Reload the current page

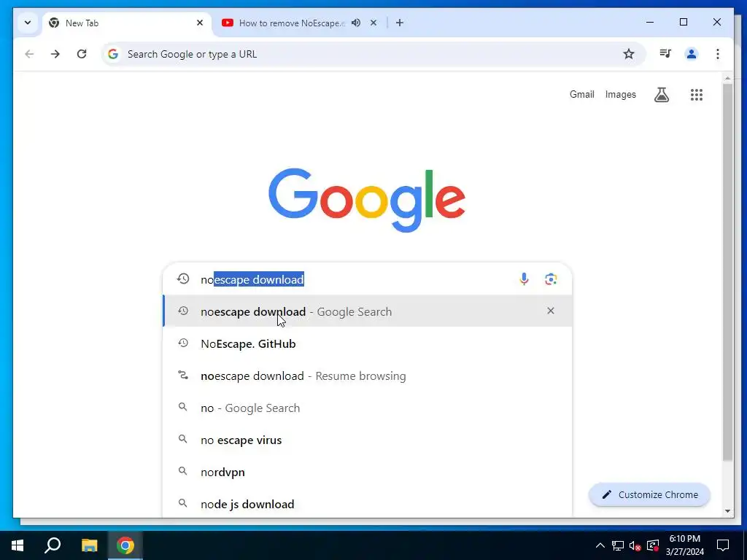[x=82, y=54]
